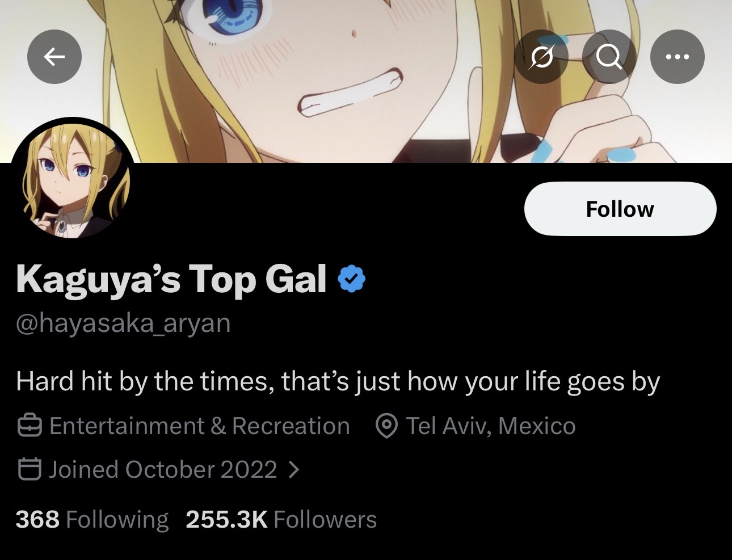Image resolution: width=732 pixels, height=560 pixels.
Task: Tap the location pin icon
Action: (387, 426)
